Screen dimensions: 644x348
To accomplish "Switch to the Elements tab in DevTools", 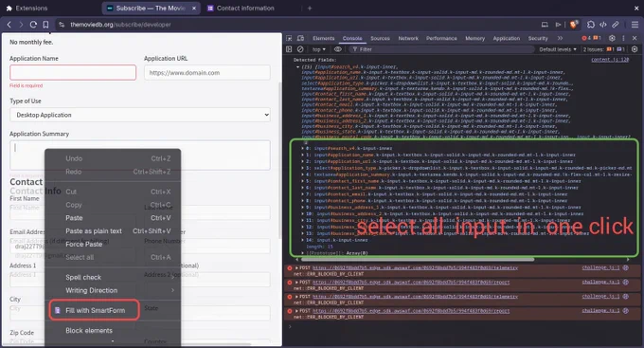I will 323,38.
